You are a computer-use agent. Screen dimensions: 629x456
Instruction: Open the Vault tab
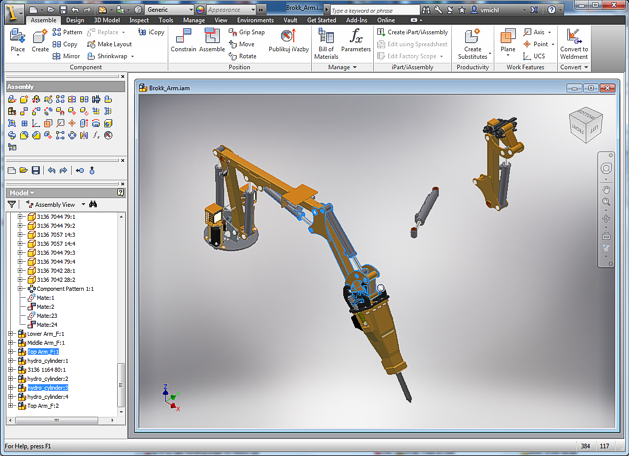pyautogui.click(x=290, y=20)
